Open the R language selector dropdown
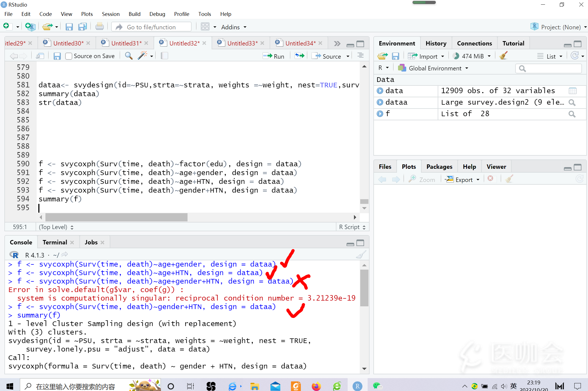 [384, 68]
